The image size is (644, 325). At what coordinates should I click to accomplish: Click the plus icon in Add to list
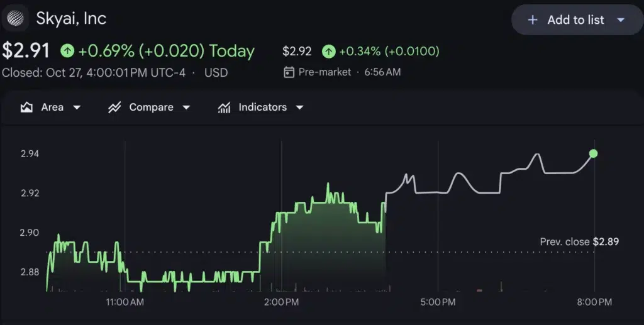532,19
